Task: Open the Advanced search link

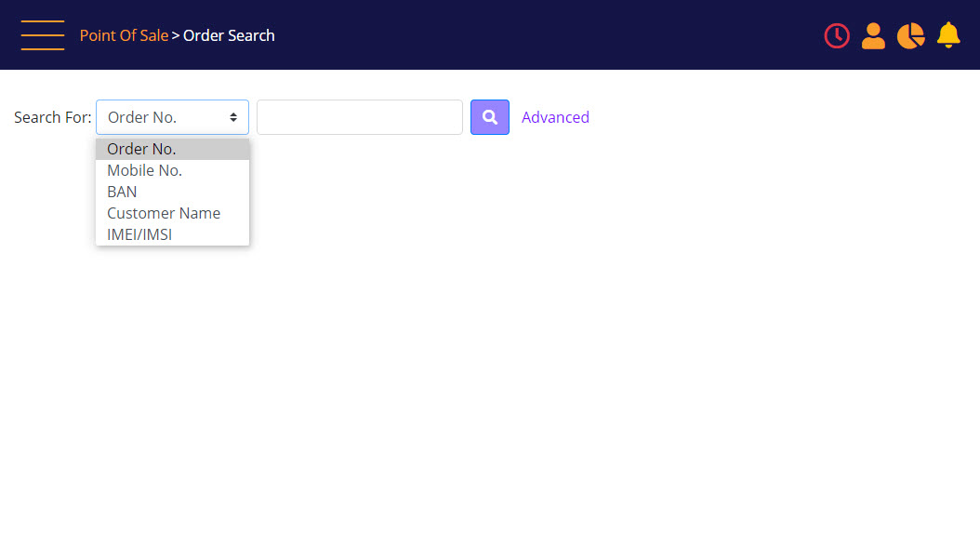Action: [x=555, y=117]
